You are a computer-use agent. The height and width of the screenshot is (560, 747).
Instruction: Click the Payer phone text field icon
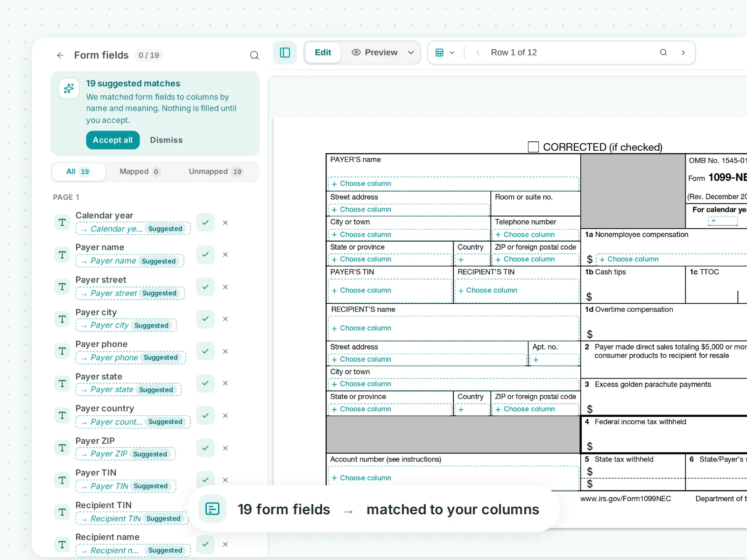[x=62, y=351]
